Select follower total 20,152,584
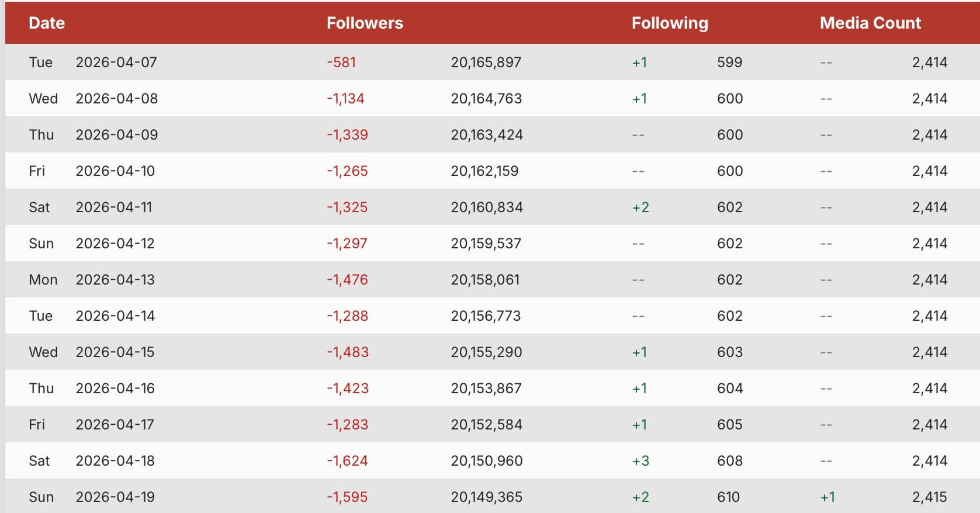 486,425
